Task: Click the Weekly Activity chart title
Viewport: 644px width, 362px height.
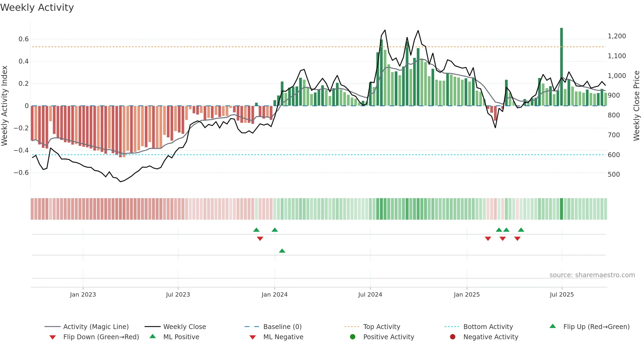Action: pyautogui.click(x=37, y=8)
